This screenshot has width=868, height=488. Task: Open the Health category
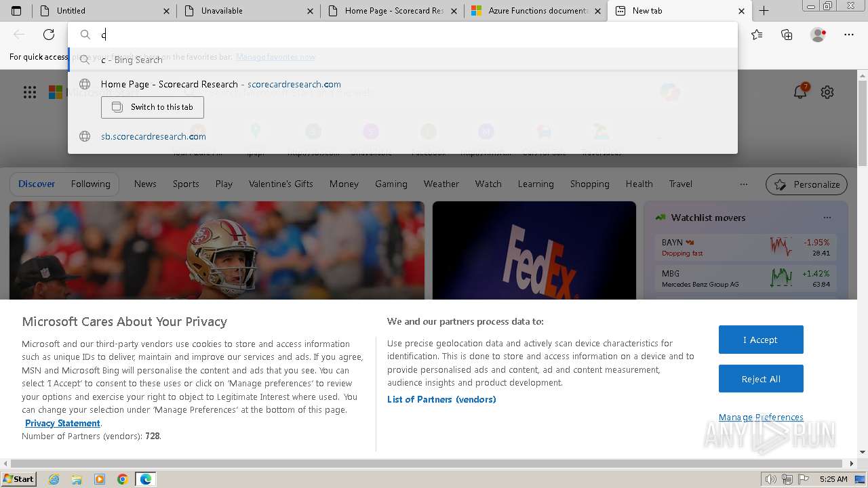[x=639, y=184]
